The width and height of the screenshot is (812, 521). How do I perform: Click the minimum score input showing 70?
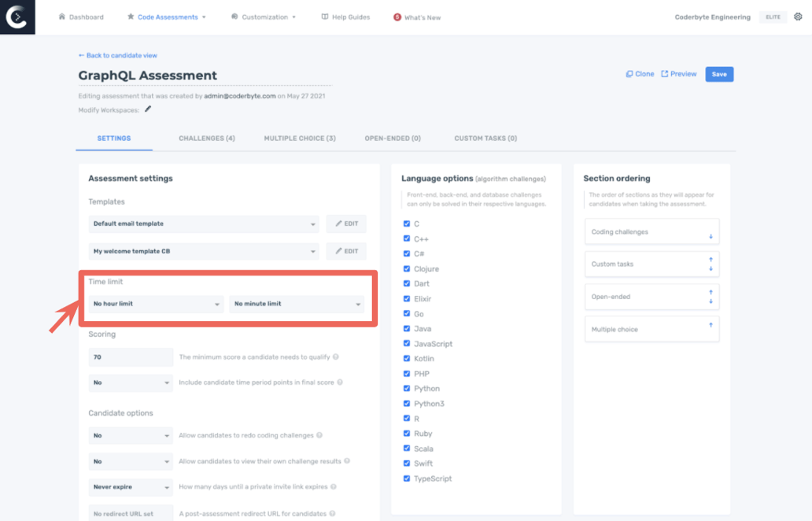pyautogui.click(x=131, y=357)
